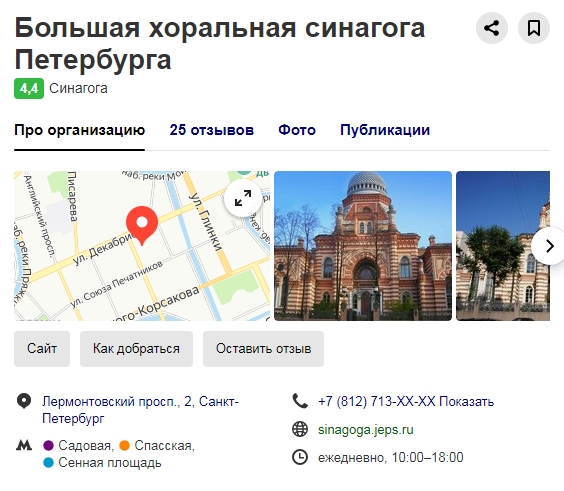The width and height of the screenshot is (564, 491).
Task: Switch to the Публикации tab
Action: (x=385, y=130)
